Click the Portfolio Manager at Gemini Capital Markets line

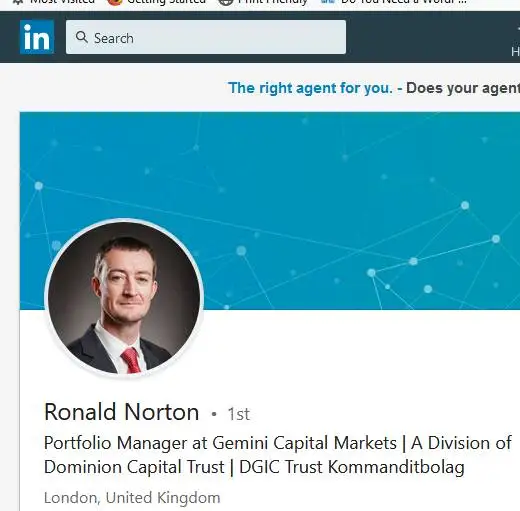tap(278, 443)
